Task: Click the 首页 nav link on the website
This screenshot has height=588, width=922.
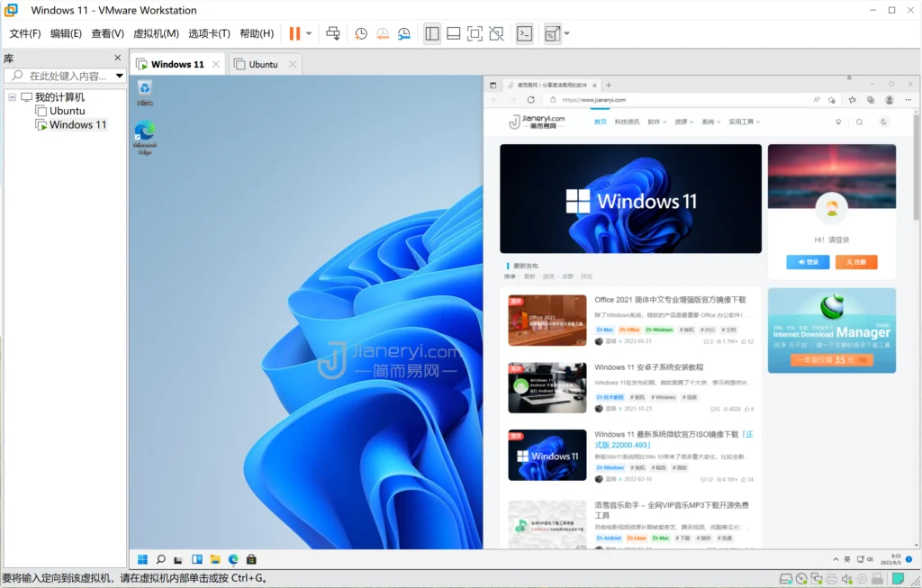Action: 600,122
